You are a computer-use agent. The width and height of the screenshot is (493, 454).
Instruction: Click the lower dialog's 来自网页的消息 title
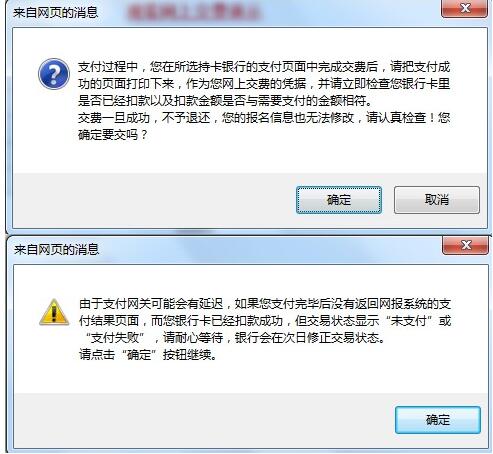(x=56, y=249)
